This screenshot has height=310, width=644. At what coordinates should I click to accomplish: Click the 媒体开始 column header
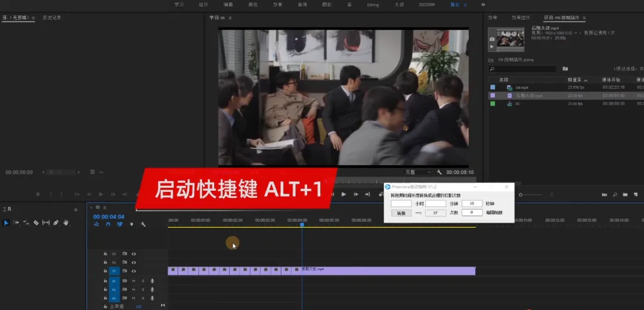[611, 80]
